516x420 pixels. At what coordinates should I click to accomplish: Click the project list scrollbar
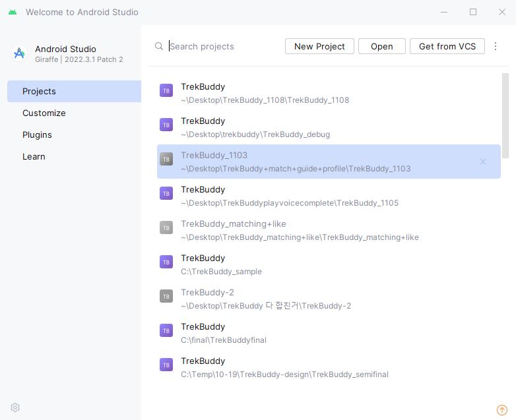505,116
